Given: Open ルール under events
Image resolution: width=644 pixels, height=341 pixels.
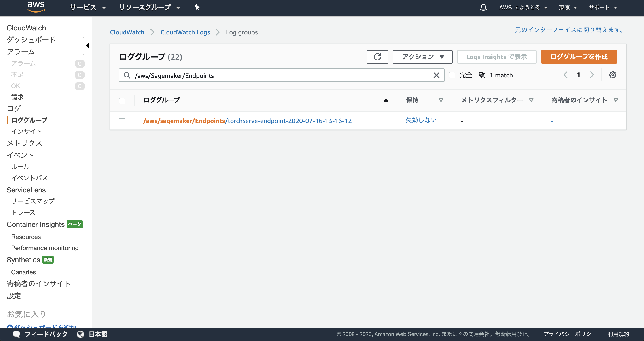Looking at the screenshot, I should coord(21,167).
